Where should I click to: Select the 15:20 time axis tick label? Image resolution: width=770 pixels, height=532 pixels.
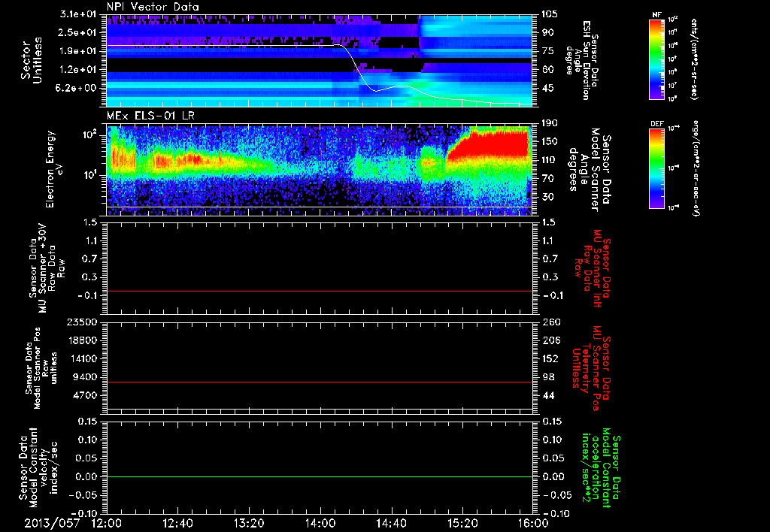(x=462, y=522)
